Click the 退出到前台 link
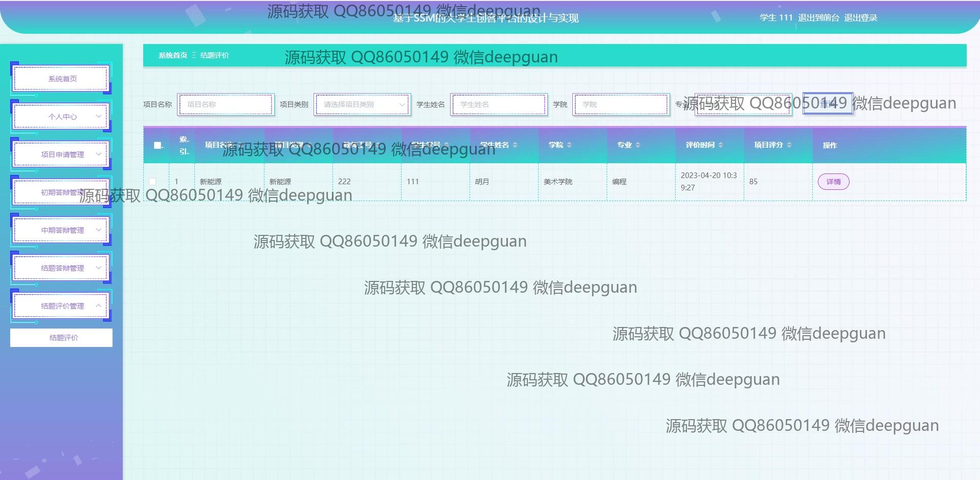980x480 pixels. point(818,18)
